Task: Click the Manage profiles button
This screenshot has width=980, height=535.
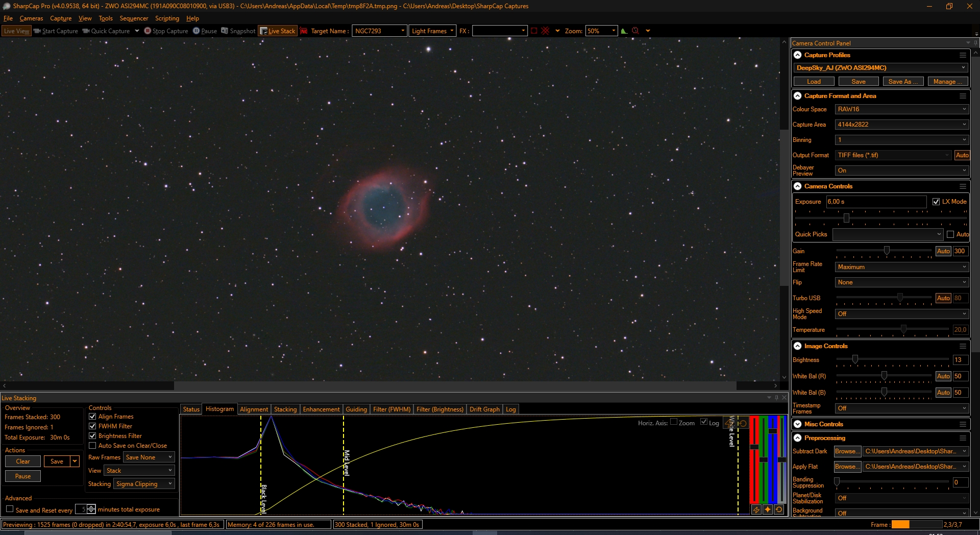Action: pyautogui.click(x=947, y=82)
